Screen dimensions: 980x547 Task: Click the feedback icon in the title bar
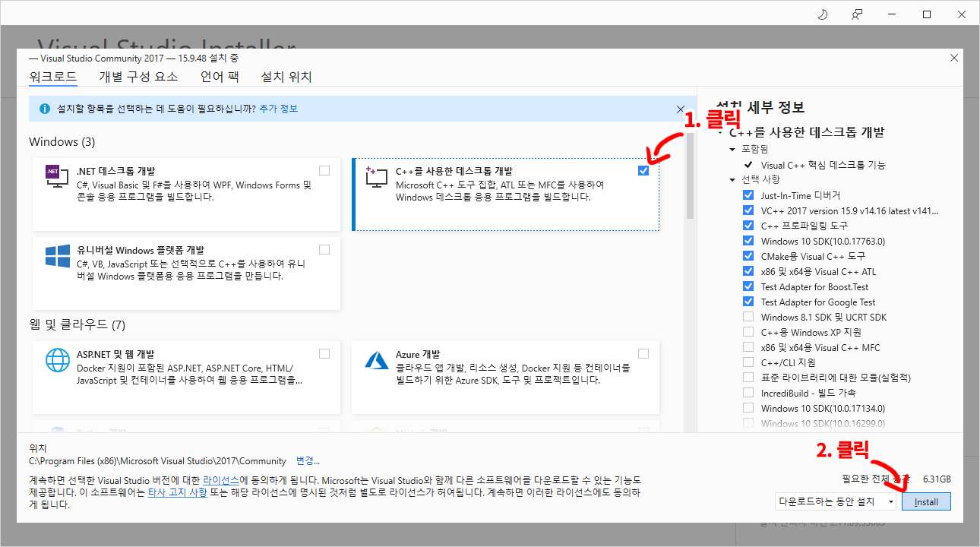[857, 14]
